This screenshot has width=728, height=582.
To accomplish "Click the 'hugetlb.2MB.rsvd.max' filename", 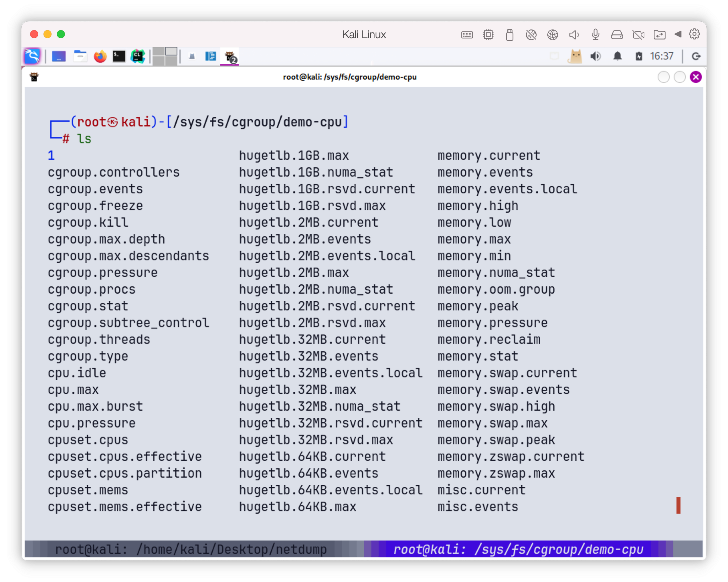I will tap(312, 323).
